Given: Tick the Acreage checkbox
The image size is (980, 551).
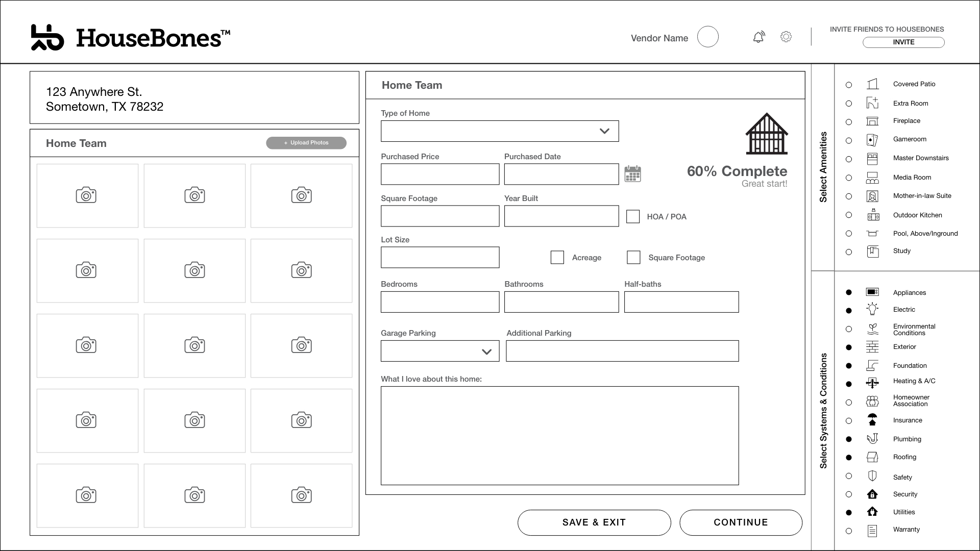Looking at the screenshot, I should coord(557,257).
